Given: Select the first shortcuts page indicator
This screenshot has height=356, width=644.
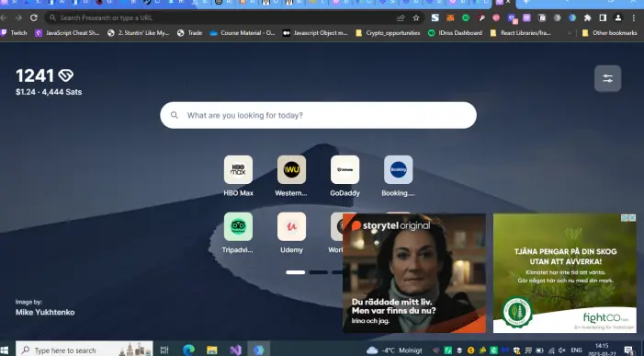Looking at the screenshot, I should 295,272.
